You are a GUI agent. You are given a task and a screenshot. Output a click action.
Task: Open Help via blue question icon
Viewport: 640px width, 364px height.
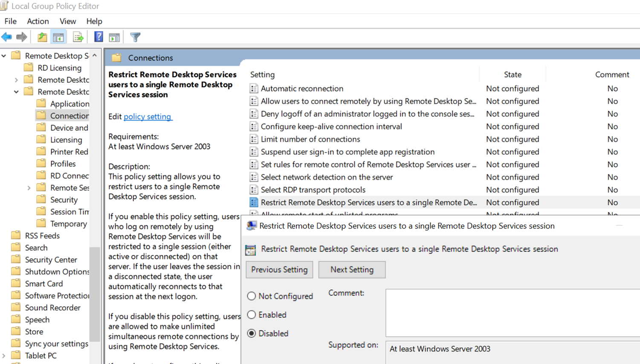(x=98, y=37)
